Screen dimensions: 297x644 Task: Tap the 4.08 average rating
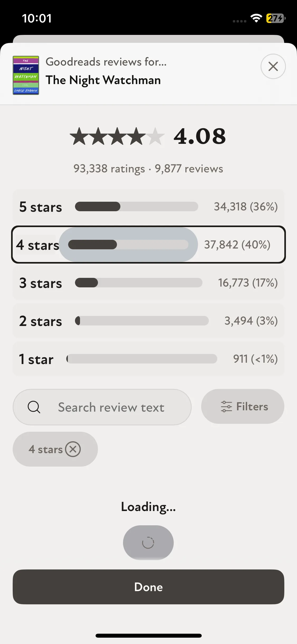[200, 136]
